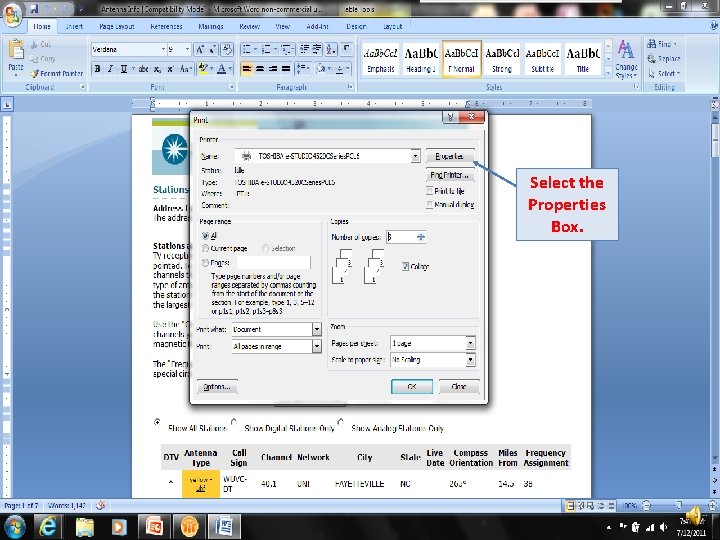Click the Close button in Print dialog

pyautogui.click(x=459, y=387)
